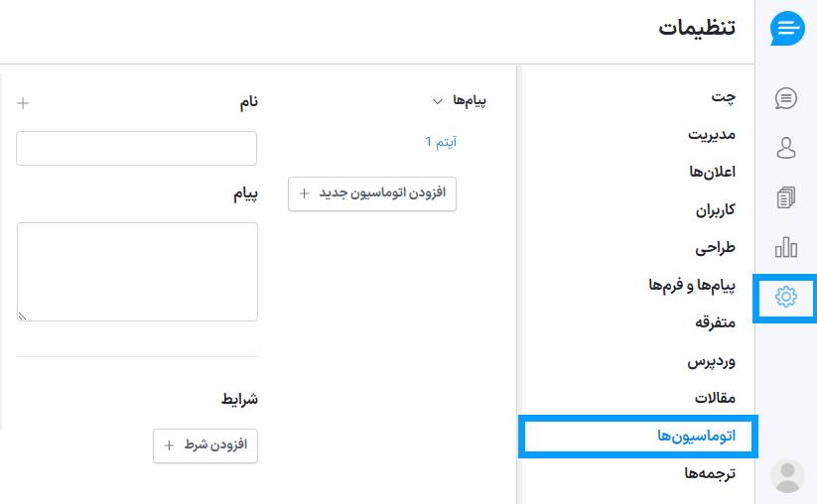Open the articles documents icon in sidebar
Viewport: 817px width, 504px height.
786,197
